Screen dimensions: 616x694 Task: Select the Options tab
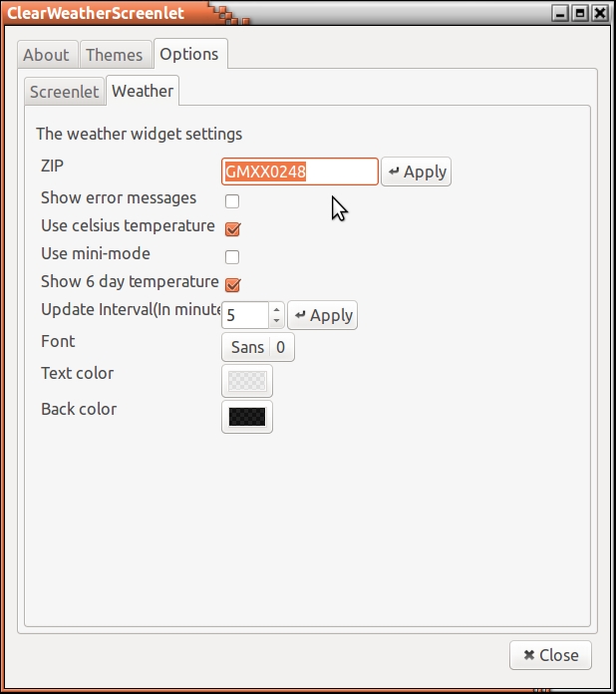(189, 54)
